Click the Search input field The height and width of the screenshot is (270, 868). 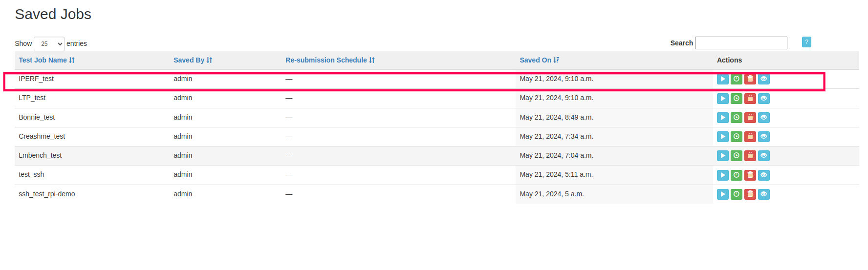741,43
